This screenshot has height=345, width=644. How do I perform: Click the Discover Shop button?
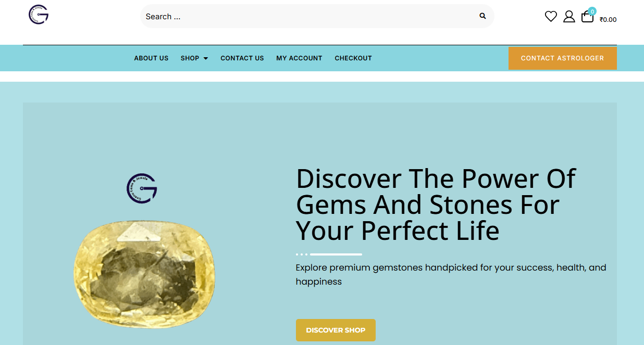coord(336,330)
